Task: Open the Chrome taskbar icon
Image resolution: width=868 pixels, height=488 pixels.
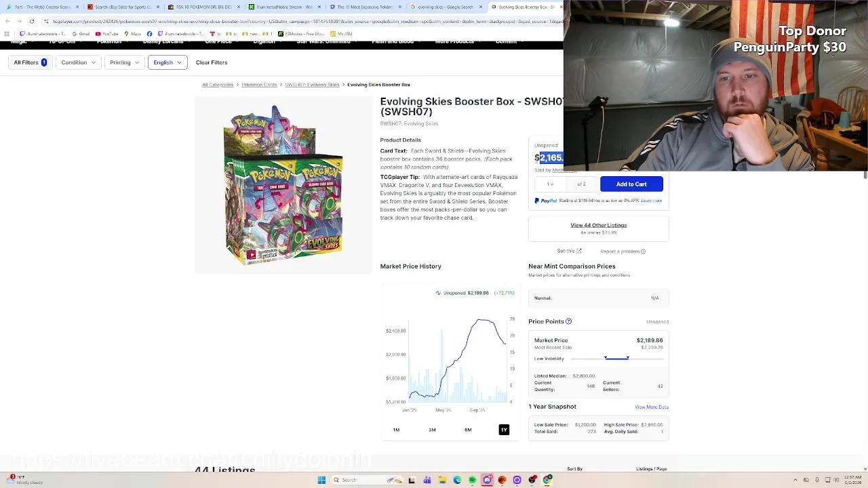Action: click(547, 480)
